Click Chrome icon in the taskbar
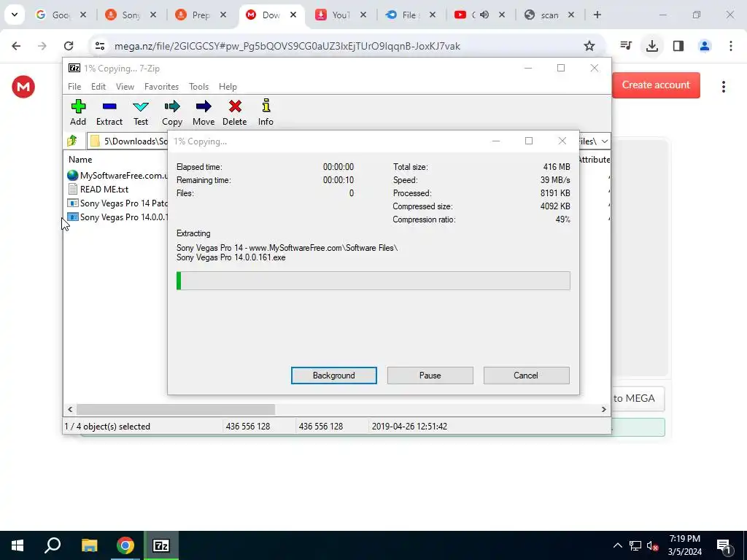 click(x=125, y=545)
